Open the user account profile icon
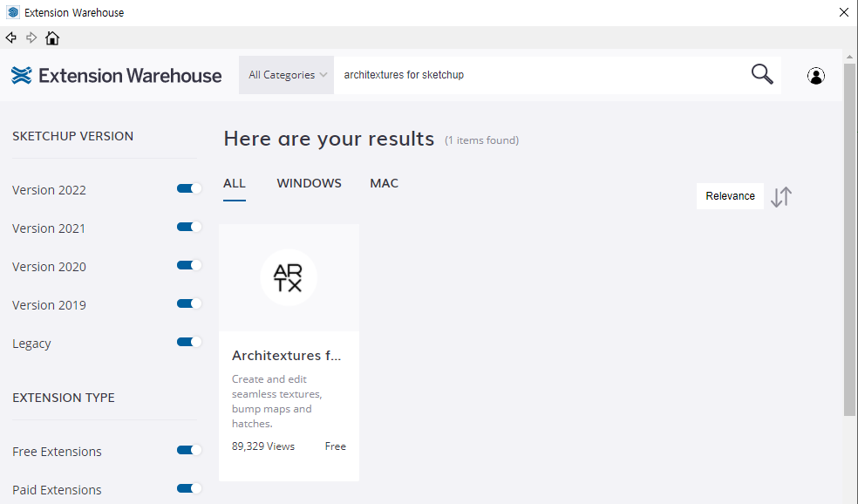The image size is (858, 504). click(x=816, y=76)
